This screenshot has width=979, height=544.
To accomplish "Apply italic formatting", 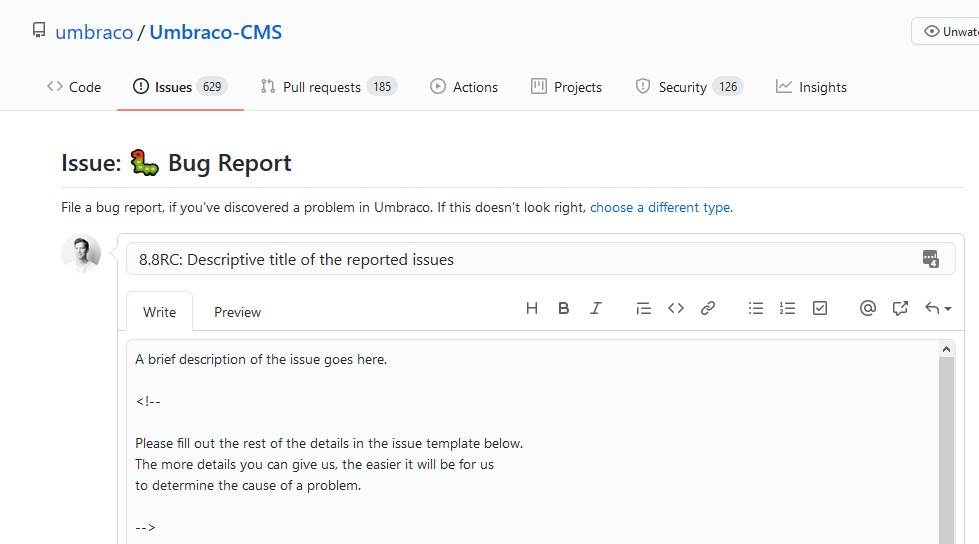I will [x=596, y=308].
